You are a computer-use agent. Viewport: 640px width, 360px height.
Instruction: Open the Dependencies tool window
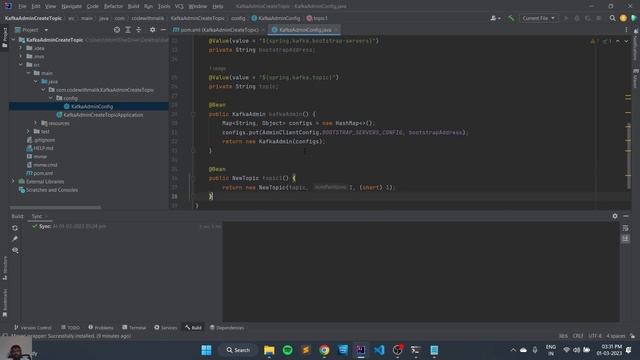tap(227, 328)
